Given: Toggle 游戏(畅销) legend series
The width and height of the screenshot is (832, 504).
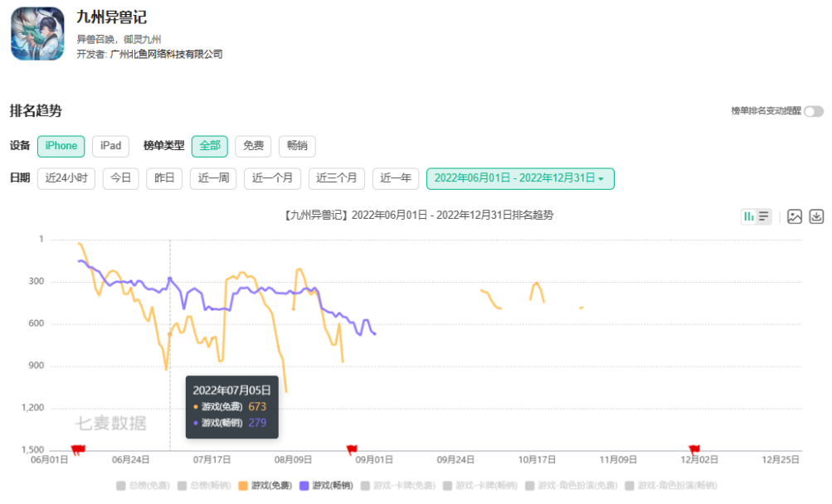Looking at the screenshot, I should pos(327,486).
